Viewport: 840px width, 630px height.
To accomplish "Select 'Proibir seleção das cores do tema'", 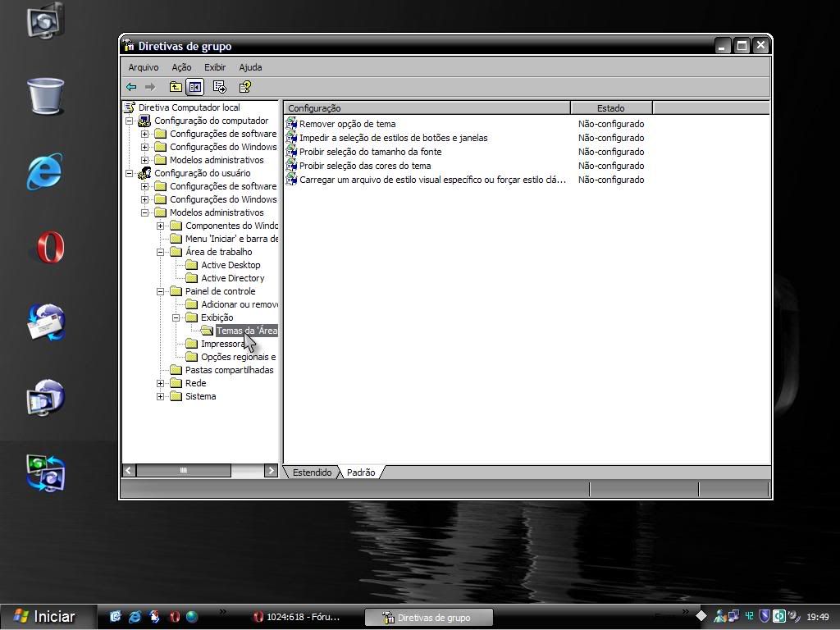I will 365,166.
